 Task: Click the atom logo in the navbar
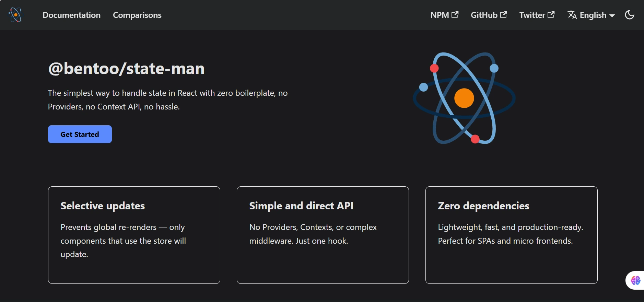click(15, 15)
